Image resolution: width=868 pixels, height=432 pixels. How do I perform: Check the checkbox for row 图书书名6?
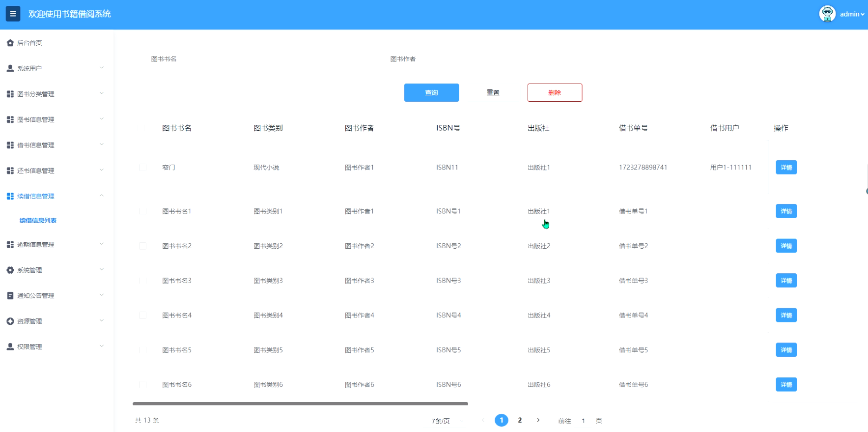point(142,384)
